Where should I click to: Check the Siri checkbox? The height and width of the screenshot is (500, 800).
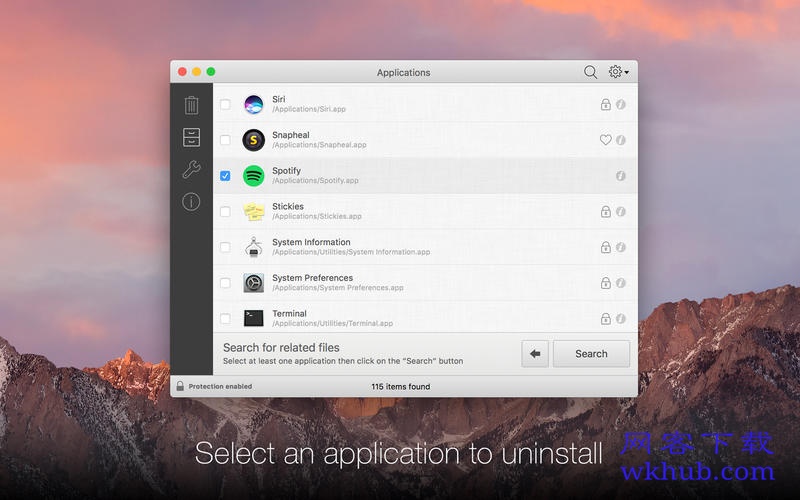click(225, 104)
